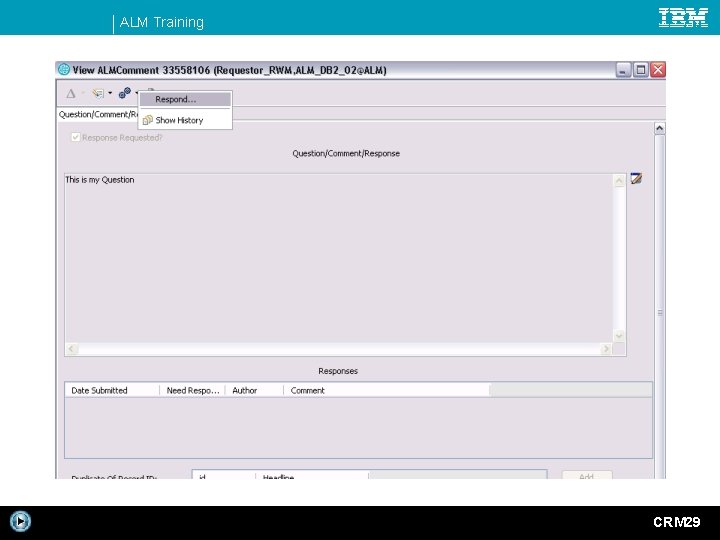720x540 pixels.
Task: Sort by the Need Respo... column header
Action: [192, 390]
